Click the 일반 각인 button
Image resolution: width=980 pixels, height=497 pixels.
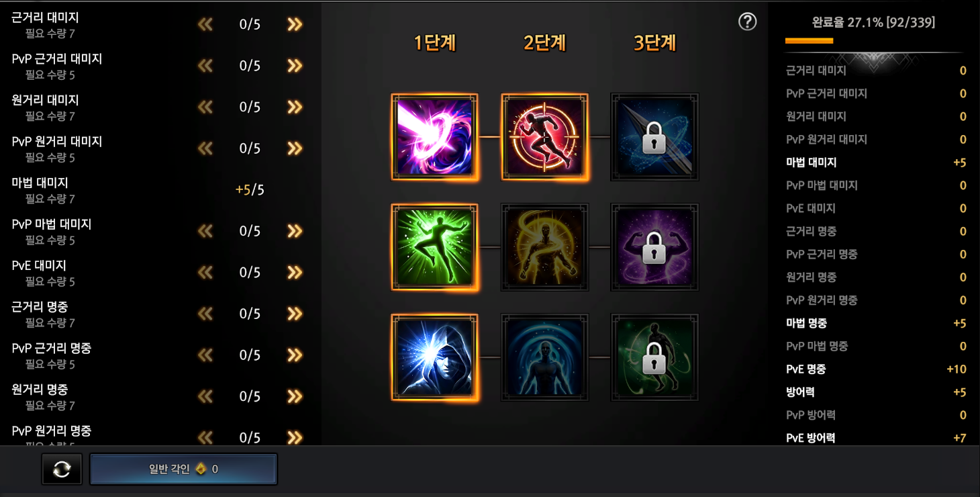coord(183,469)
